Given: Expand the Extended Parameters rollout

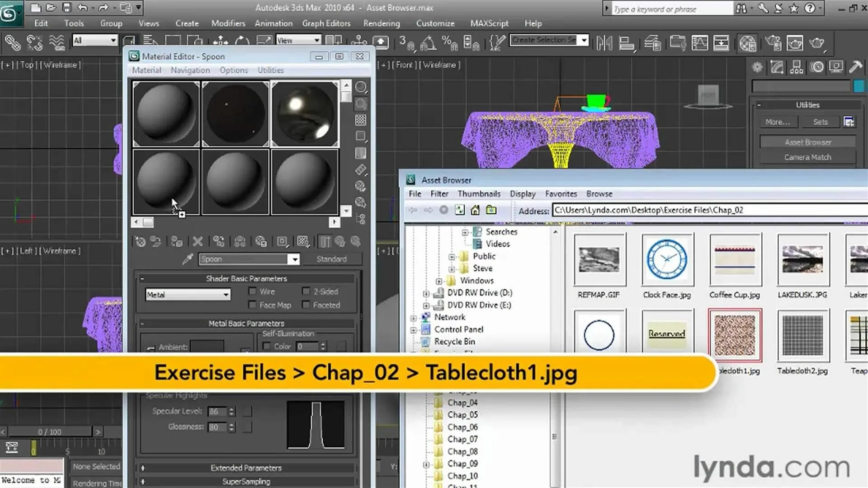Looking at the screenshot, I should point(142,468).
